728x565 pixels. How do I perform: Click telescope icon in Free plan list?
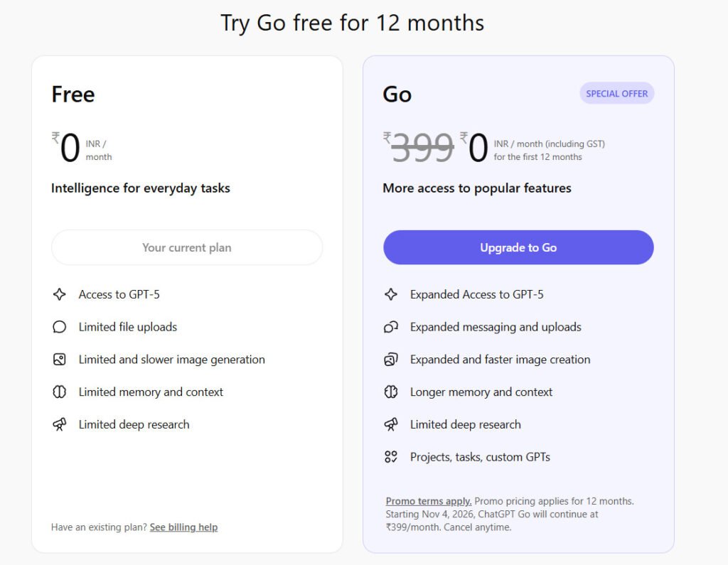60,425
